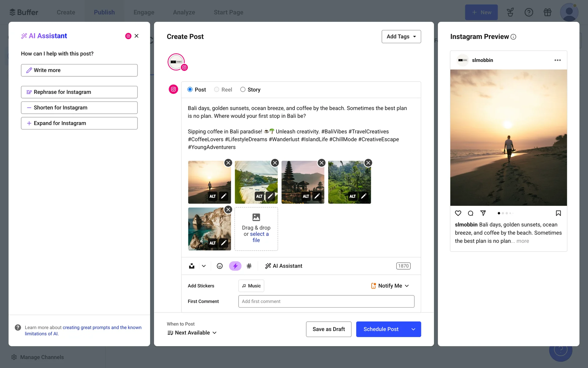
Task: Click the purple lightning bolt icon
Action: pos(235,266)
